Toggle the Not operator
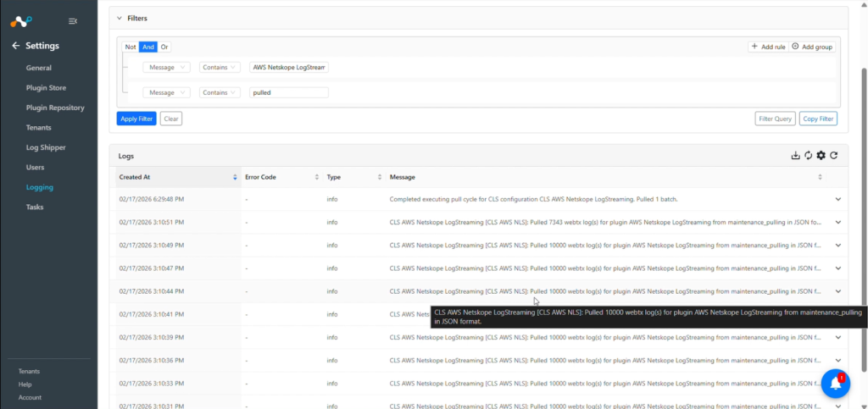The height and width of the screenshot is (409, 868). point(130,47)
